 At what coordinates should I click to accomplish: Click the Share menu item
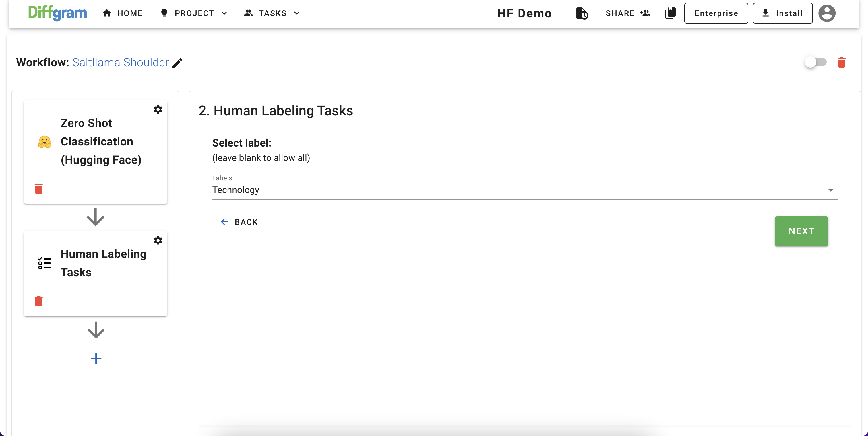click(627, 13)
